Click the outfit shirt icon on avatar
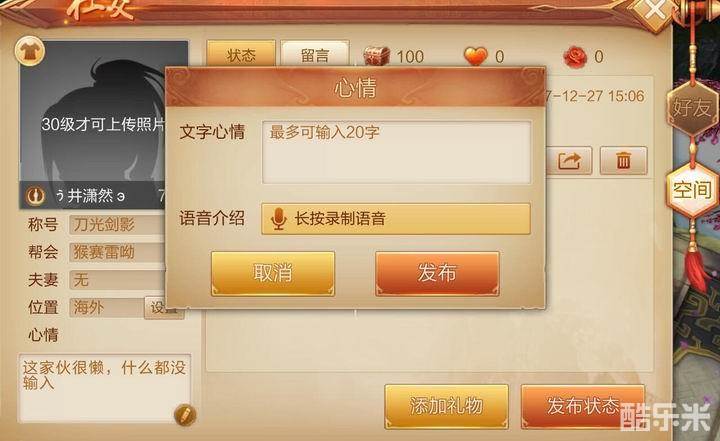This screenshot has height=441, width=720. tap(30, 51)
